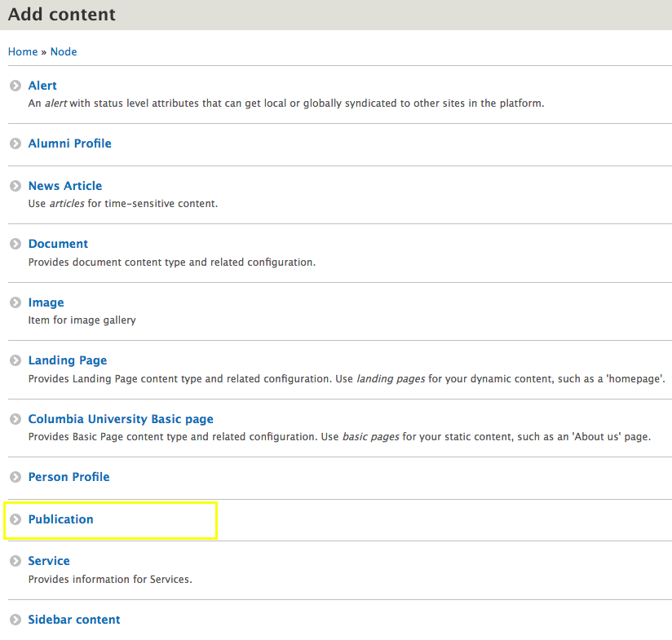Open Columbia University Basic page

tap(121, 418)
